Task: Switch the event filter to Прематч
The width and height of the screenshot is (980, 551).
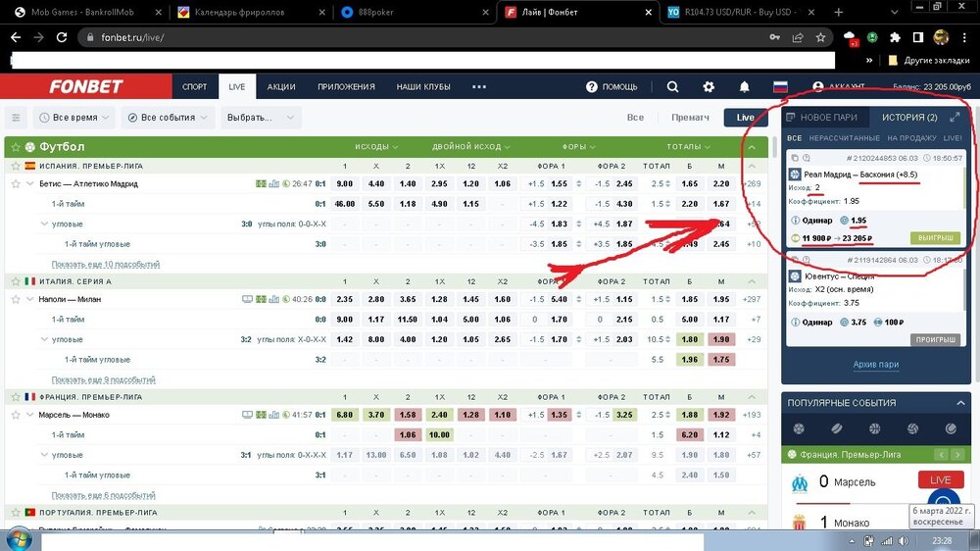Action: pos(690,118)
